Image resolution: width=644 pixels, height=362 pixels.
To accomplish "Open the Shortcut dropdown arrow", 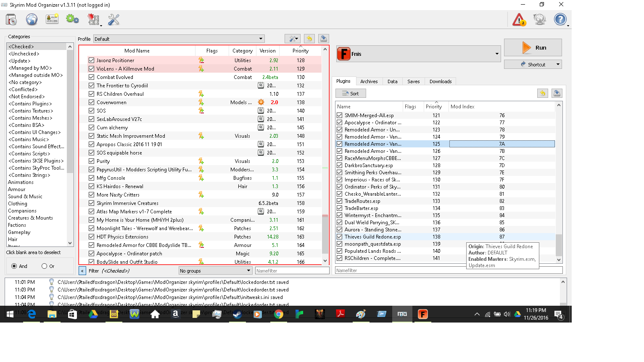I will [558, 64].
